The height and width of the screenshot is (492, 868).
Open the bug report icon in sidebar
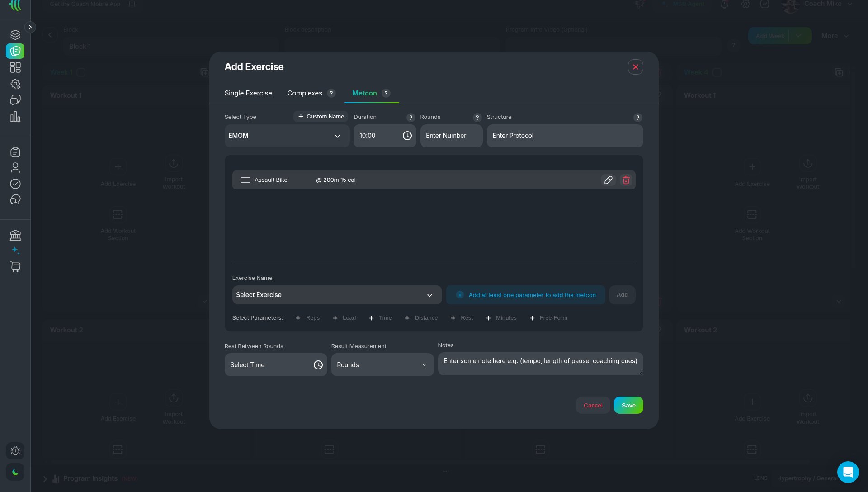coord(15,451)
